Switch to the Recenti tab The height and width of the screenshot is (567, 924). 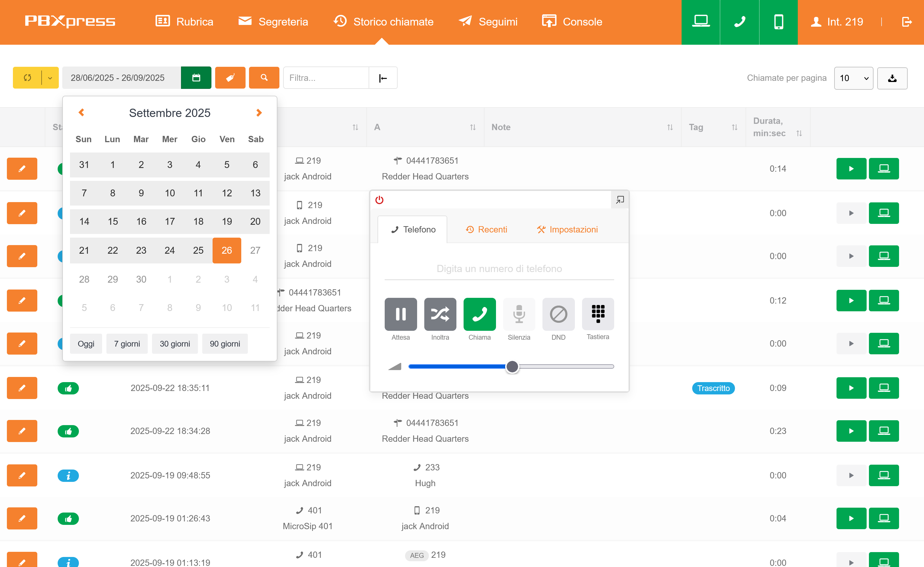[x=487, y=230]
